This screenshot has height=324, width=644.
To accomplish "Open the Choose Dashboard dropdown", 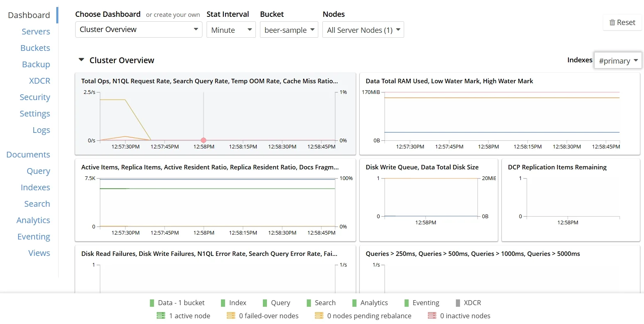I will click(x=139, y=30).
